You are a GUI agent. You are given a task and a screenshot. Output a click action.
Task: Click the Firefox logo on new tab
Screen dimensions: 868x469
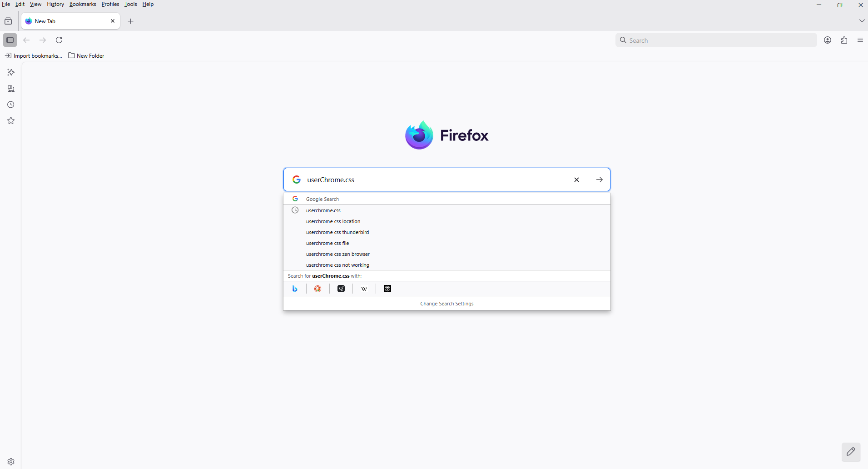[x=447, y=135]
